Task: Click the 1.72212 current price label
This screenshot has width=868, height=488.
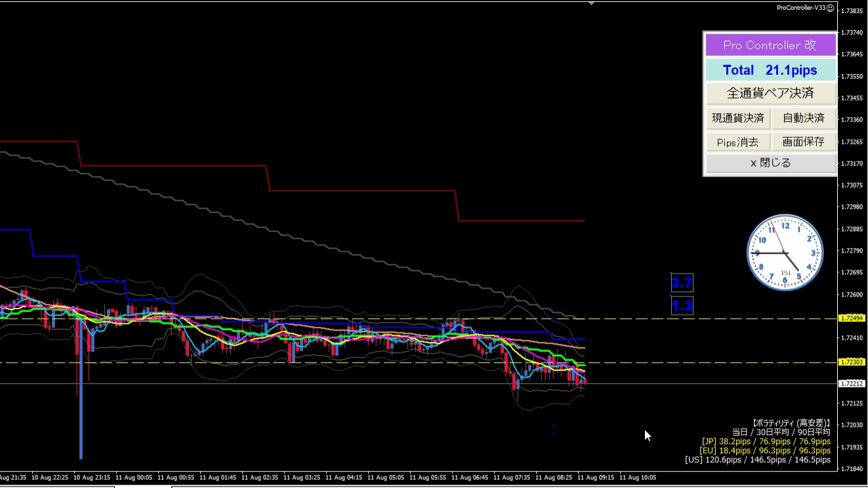Action: click(x=853, y=383)
